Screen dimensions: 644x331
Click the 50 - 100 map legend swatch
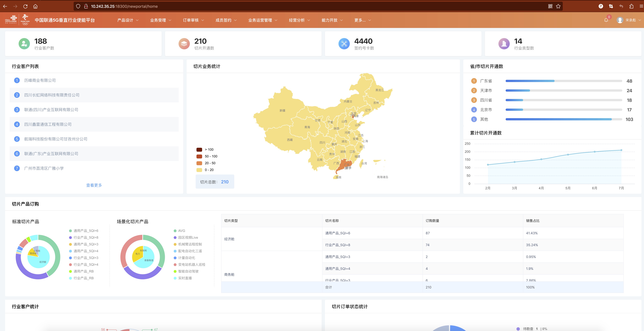[199, 156]
